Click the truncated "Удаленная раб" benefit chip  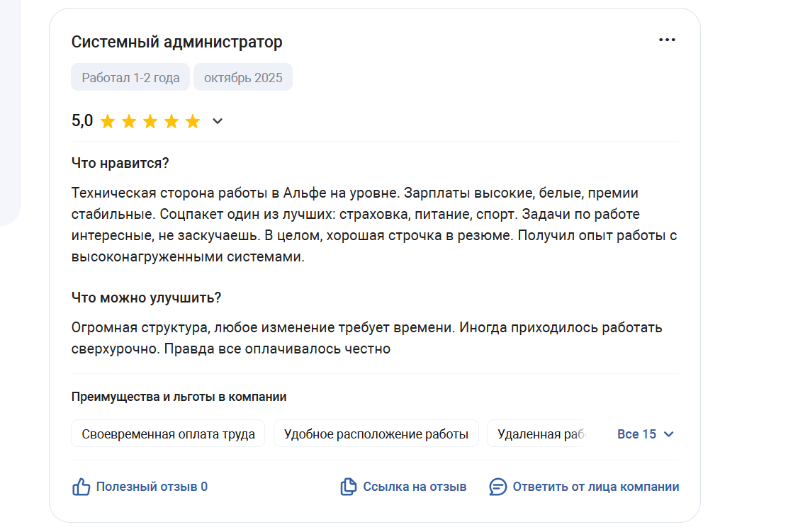click(x=539, y=434)
